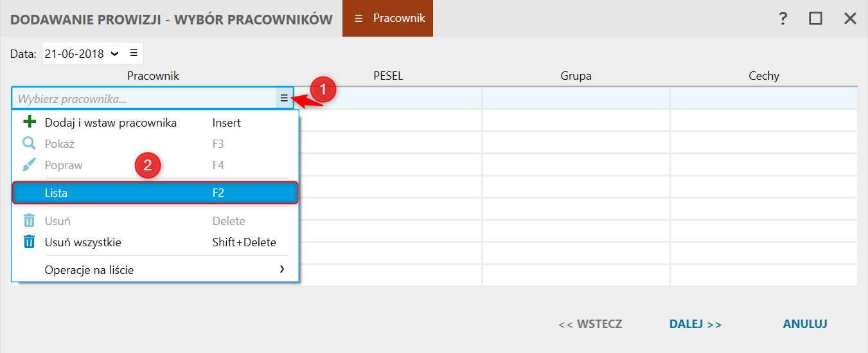
Task: Open the hamburger menu beside the date
Action: point(134,53)
